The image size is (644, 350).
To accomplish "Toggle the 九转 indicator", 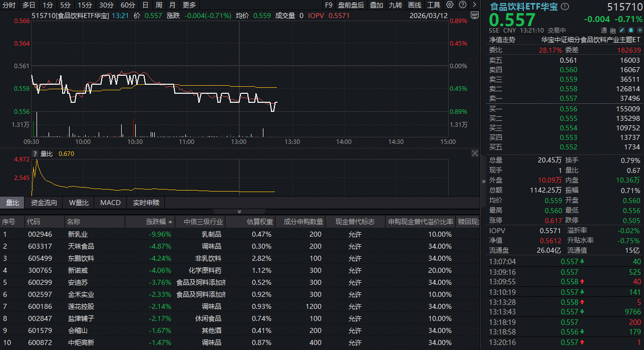I will click(x=396, y=5).
